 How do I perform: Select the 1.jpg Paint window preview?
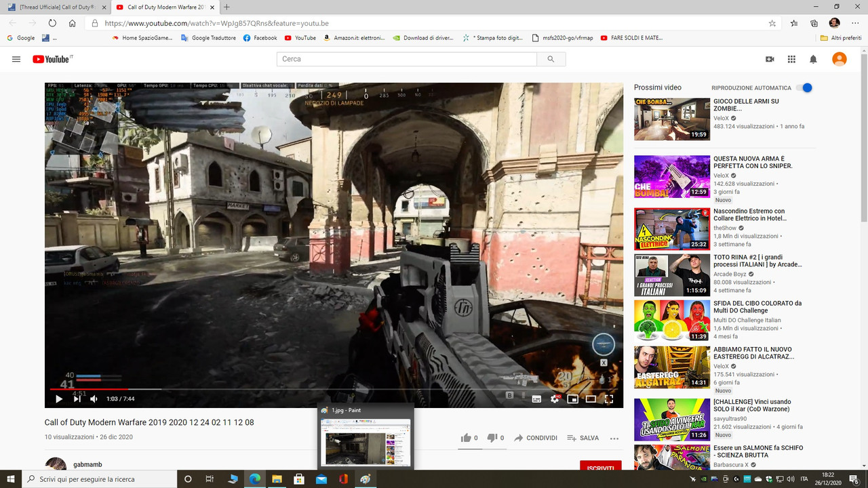tap(366, 436)
